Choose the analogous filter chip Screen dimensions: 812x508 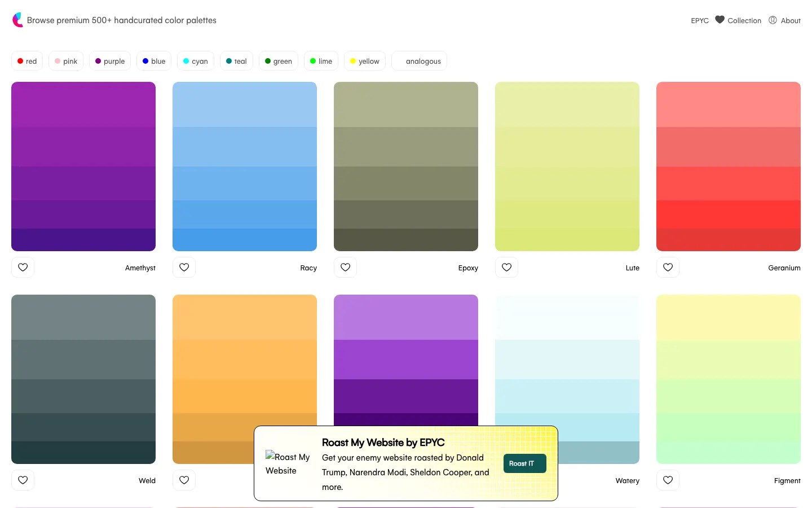[x=420, y=61]
